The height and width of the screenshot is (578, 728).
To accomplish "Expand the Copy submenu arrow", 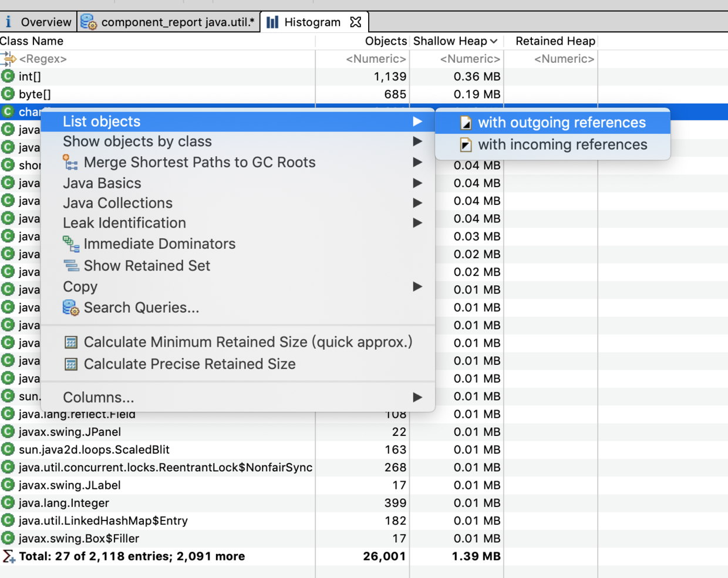I will click(417, 287).
